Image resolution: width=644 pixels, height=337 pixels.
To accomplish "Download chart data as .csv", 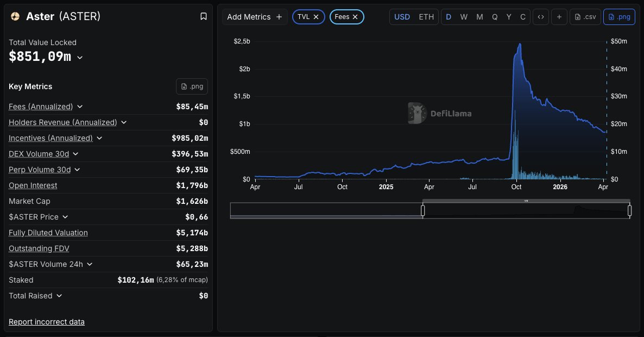I will point(585,17).
